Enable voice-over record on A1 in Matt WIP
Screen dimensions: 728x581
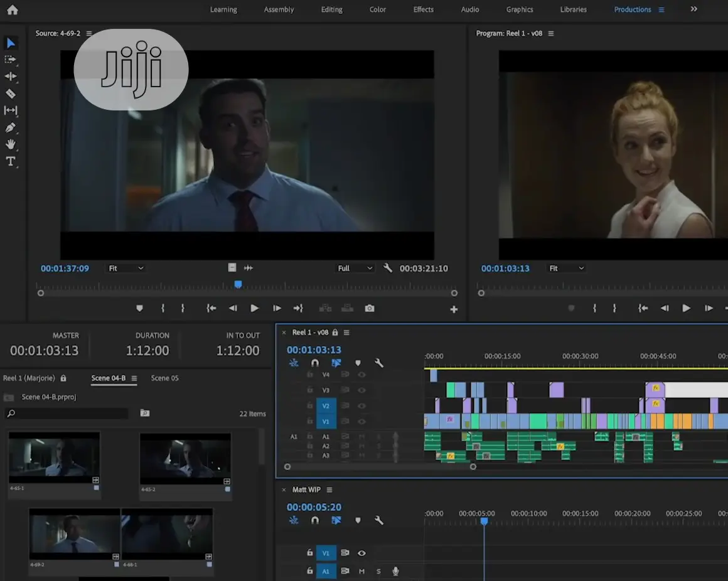tap(395, 571)
